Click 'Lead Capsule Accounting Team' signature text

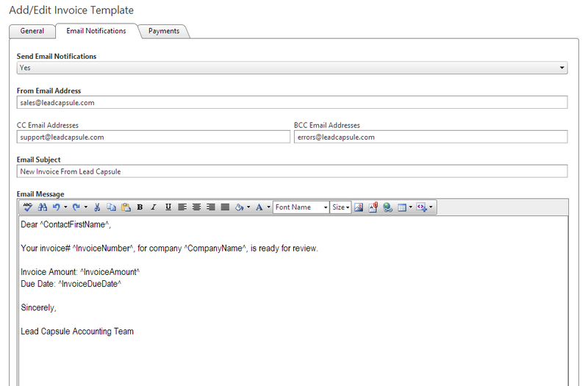(x=77, y=332)
